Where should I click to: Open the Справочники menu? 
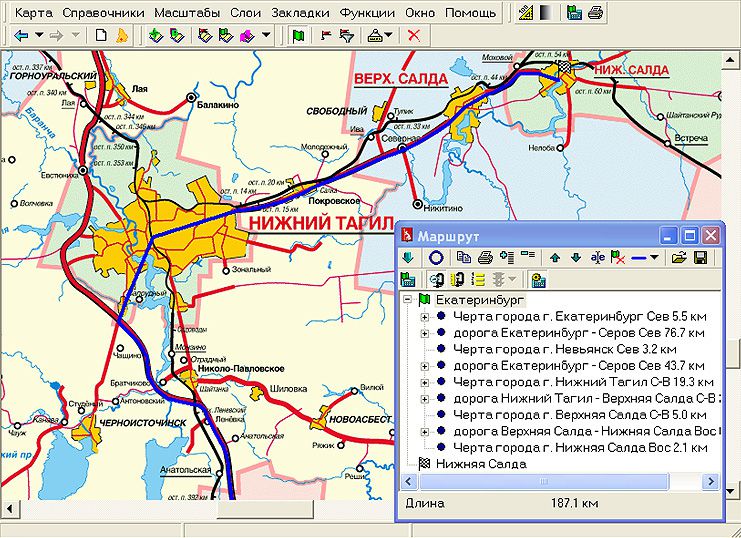pos(103,13)
